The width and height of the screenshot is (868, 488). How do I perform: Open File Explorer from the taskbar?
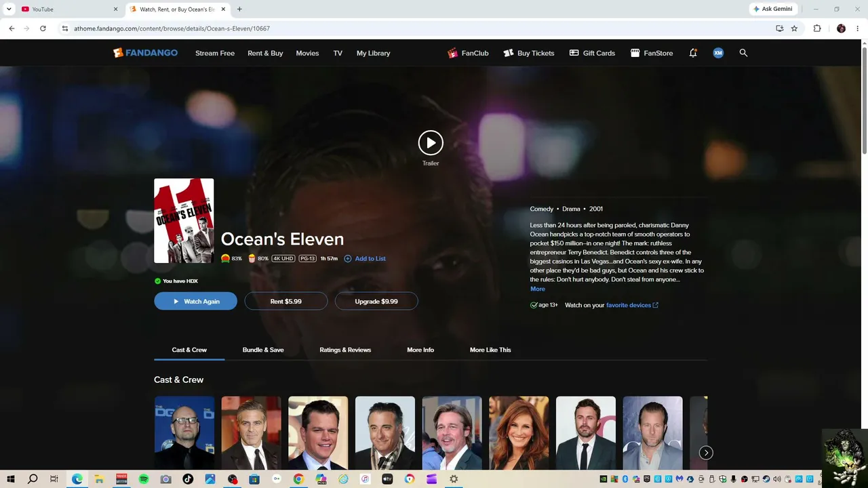(x=99, y=479)
